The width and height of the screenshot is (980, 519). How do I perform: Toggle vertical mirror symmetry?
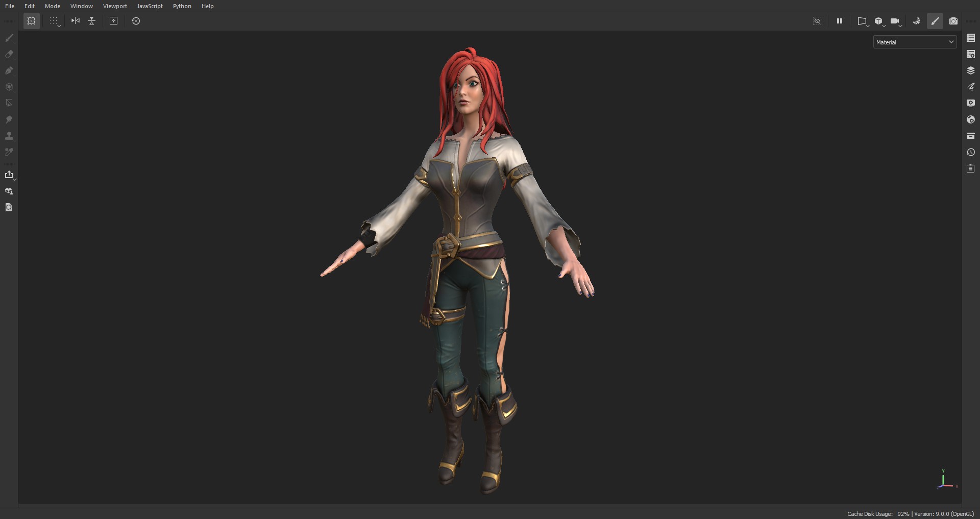[92, 21]
